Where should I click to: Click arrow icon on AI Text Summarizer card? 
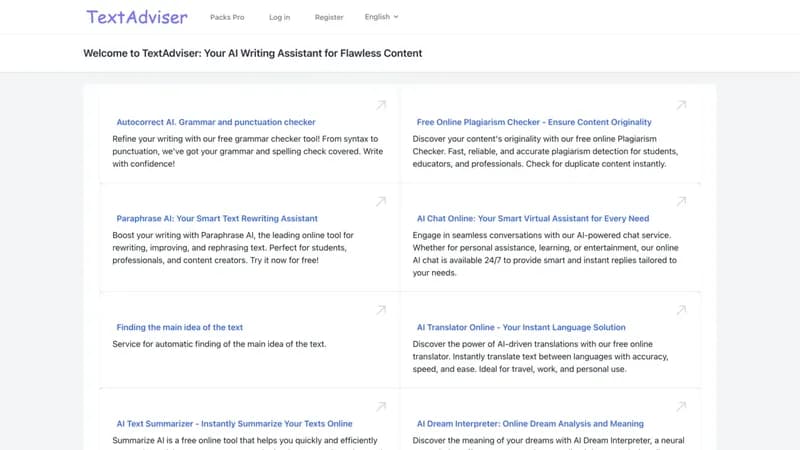pos(381,407)
